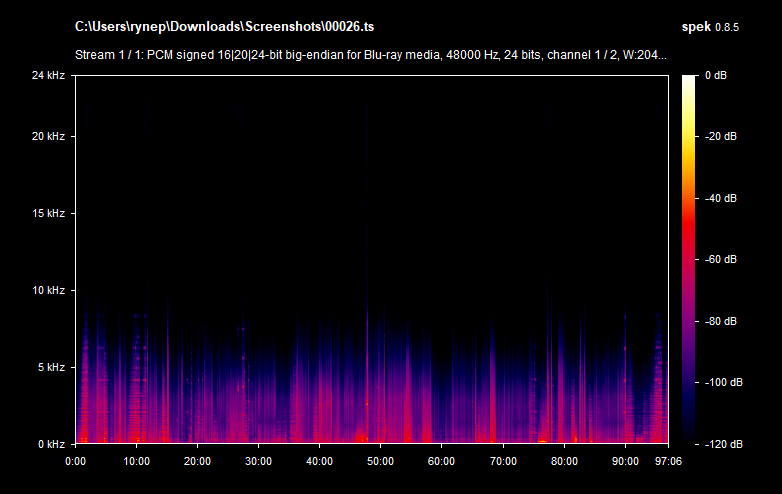
Task: Select the 20:00 time axis marker
Action: pyautogui.click(x=198, y=461)
